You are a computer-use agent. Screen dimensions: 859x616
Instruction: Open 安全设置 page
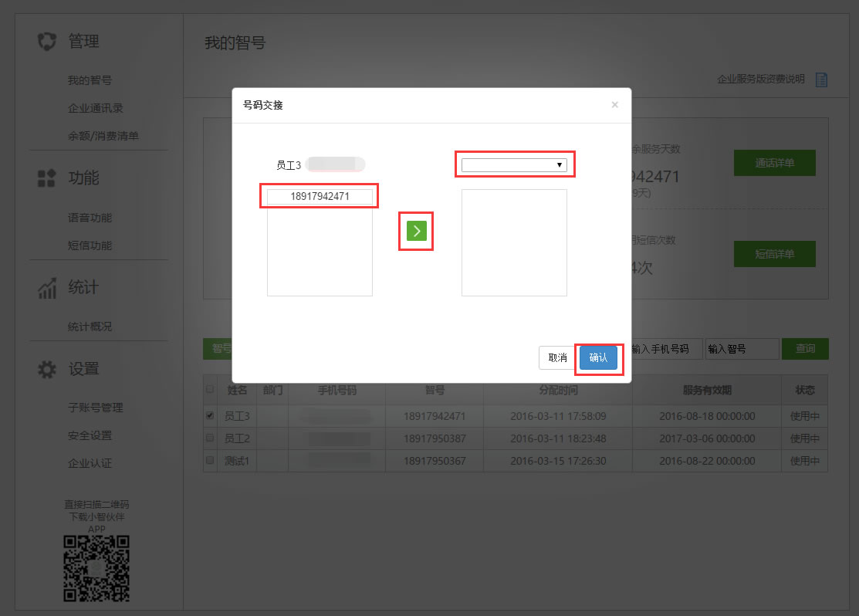click(90, 435)
